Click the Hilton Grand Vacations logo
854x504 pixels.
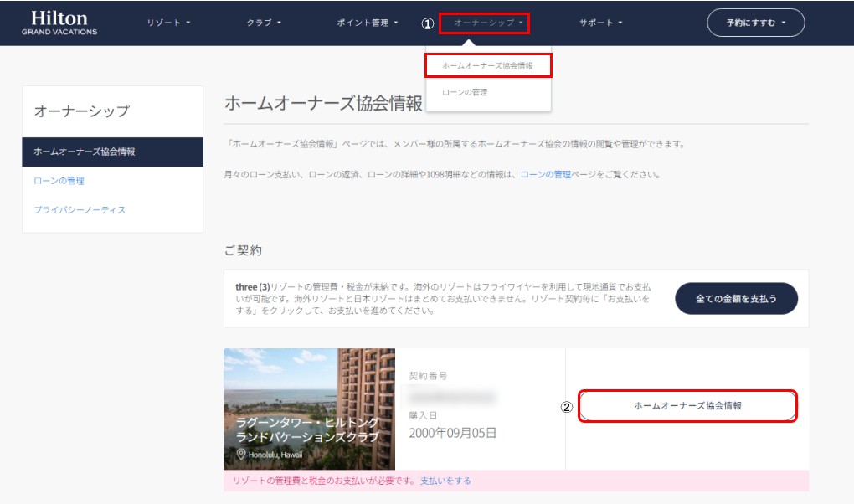coord(59,23)
